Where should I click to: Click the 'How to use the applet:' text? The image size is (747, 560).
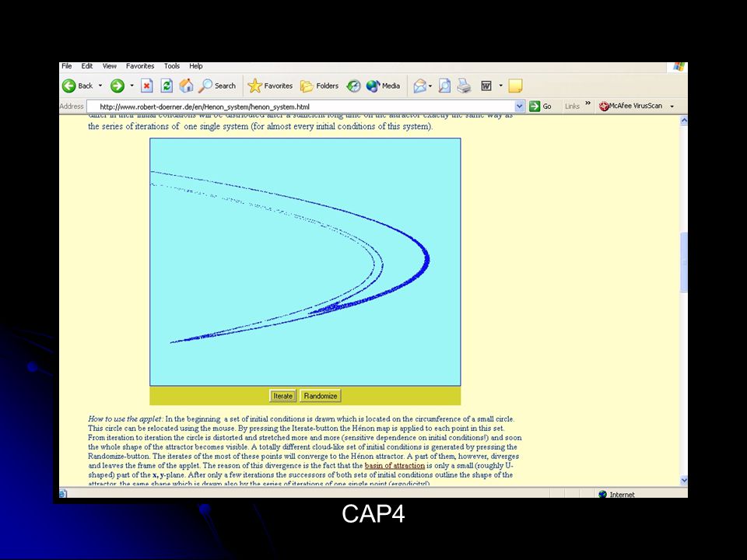point(126,419)
